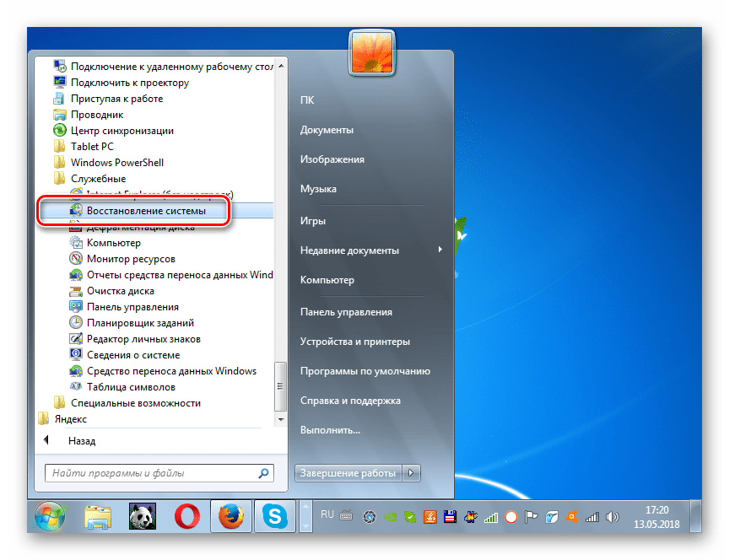The width and height of the screenshot is (729, 560).
Task: Click the Завершение работы button
Action: click(348, 473)
